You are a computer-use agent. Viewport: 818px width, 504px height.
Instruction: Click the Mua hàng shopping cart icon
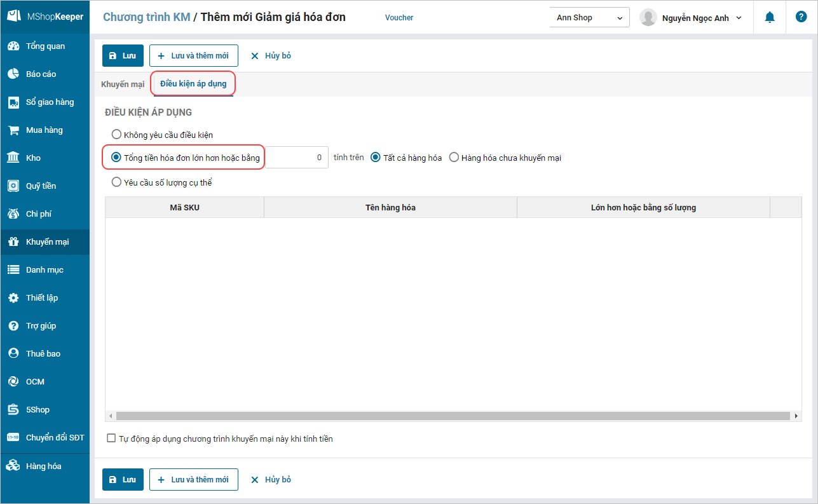coord(13,130)
